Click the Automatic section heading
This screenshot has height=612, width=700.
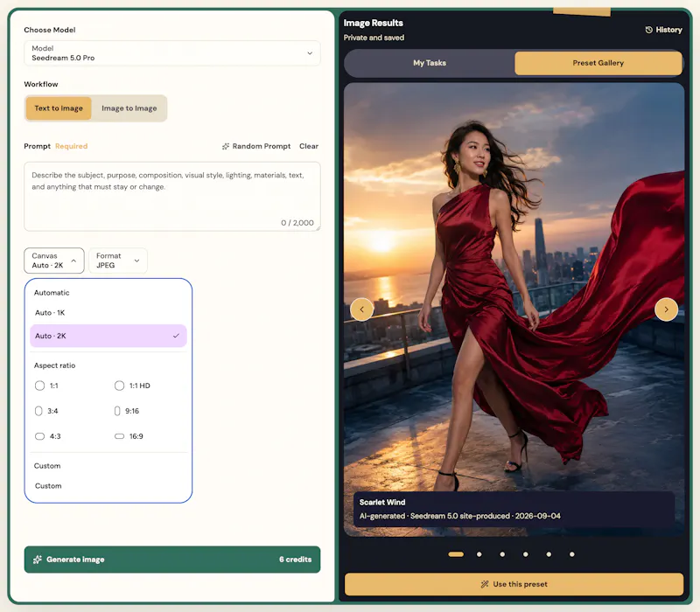click(52, 293)
